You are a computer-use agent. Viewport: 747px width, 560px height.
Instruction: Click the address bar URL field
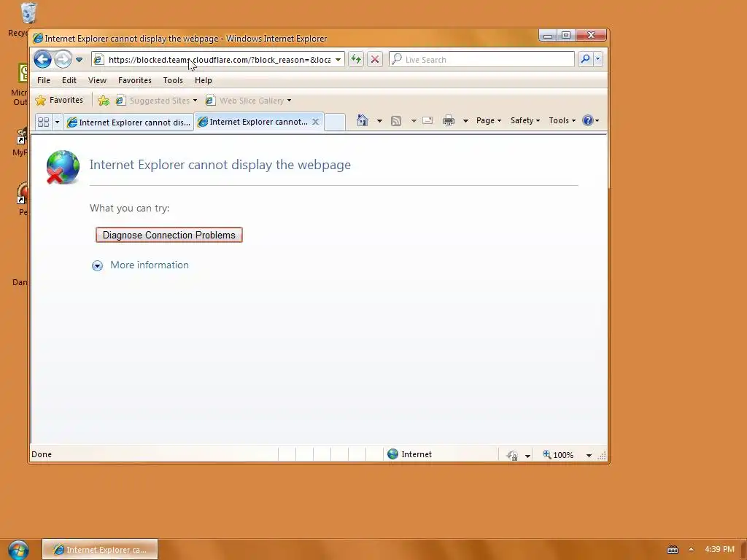tap(219, 60)
